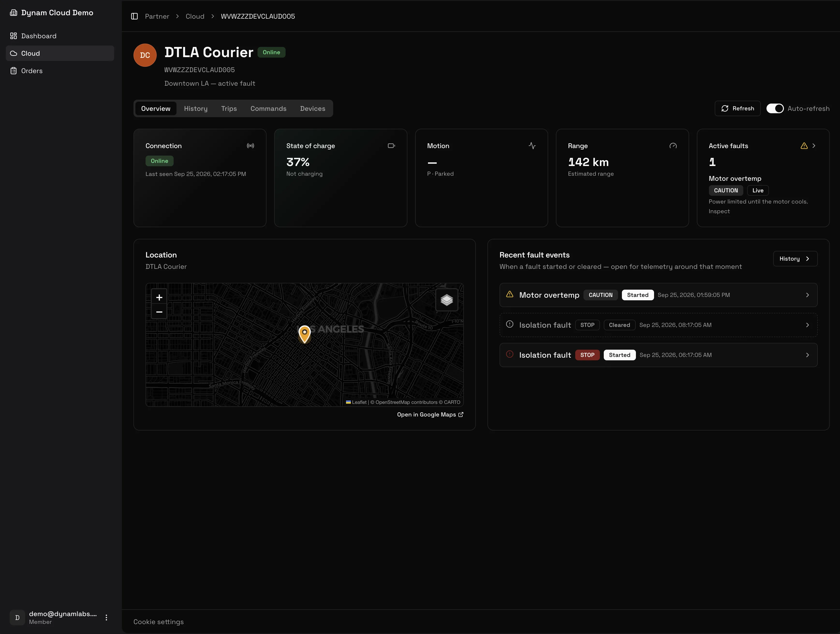Image resolution: width=840 pixels, height=634 pixels.
Task: Switch to the Devices tab
Action: click(x=313, y=109)
